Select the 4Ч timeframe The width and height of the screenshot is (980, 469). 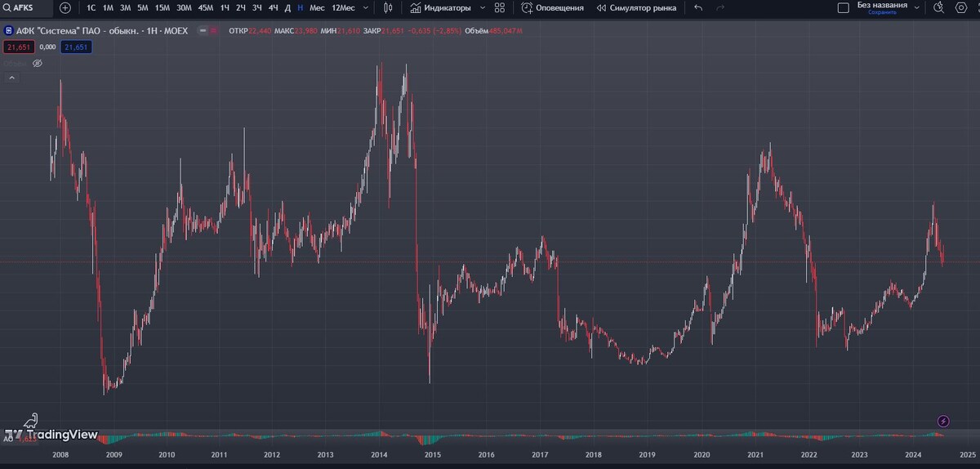273,7
